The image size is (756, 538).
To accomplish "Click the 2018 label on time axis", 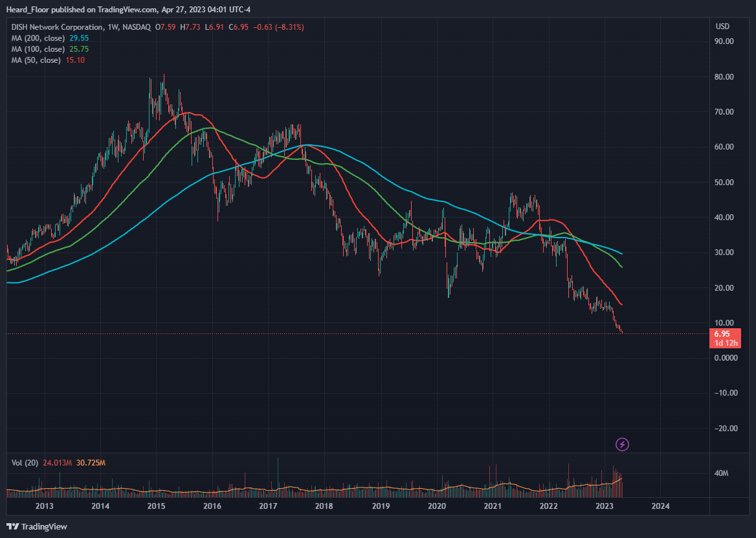I will 324,506.
